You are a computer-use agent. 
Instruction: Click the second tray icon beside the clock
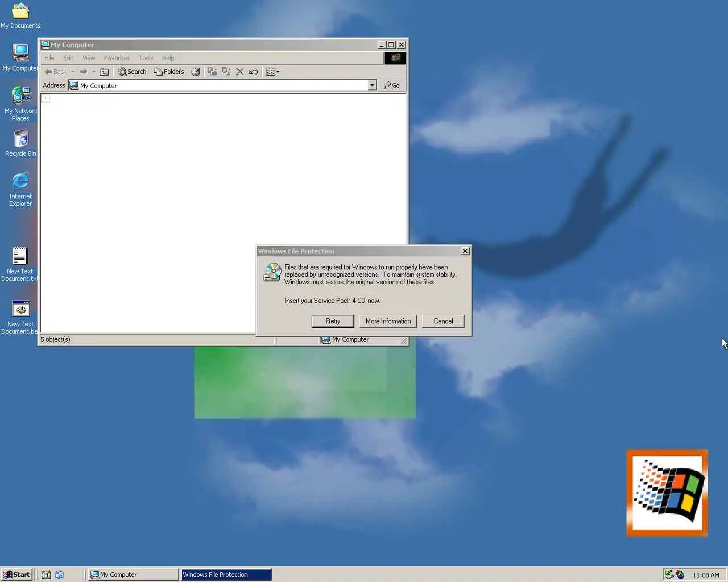[680, 575]
